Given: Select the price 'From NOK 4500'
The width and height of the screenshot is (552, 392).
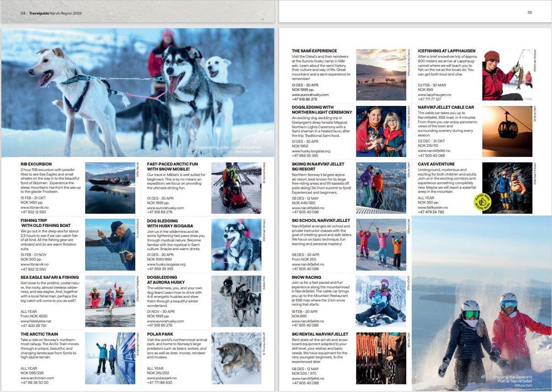Looking at the screenshot, I should pos(34,316).
